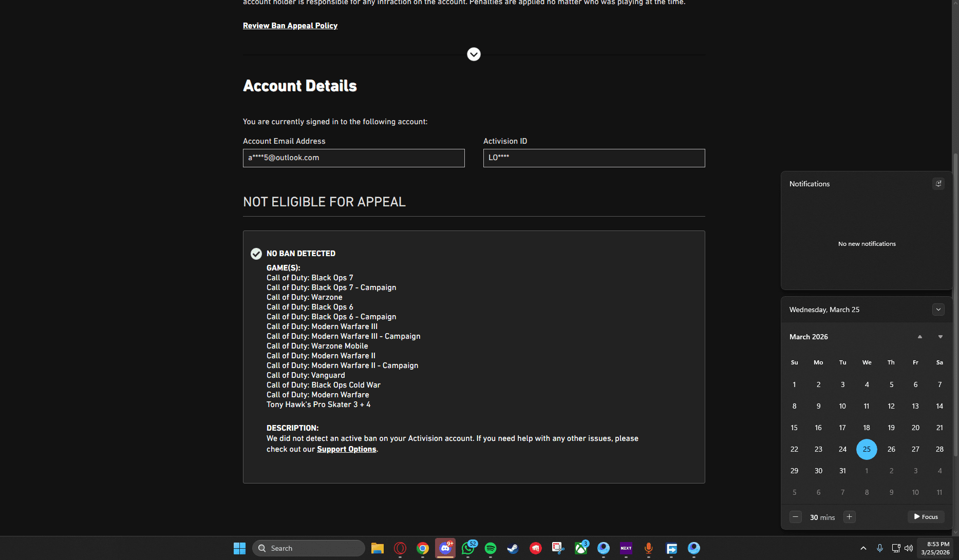Start a focus session with the Focus button

pos(926,517)
